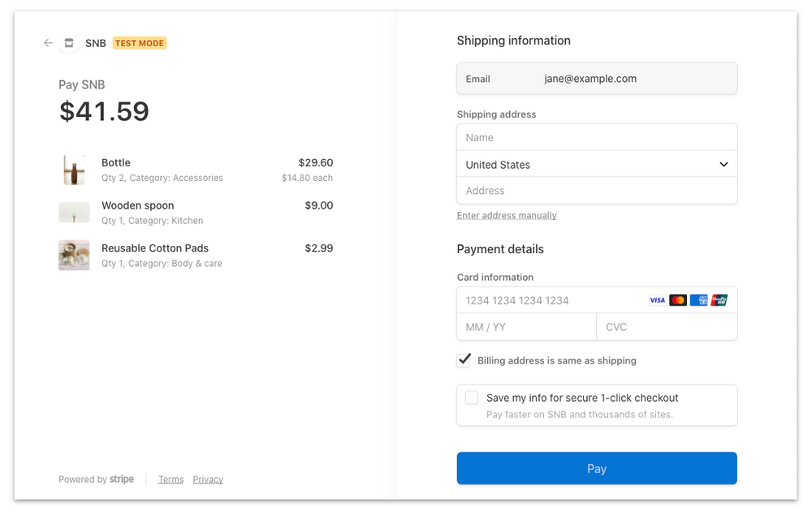Click the Bottle product thumbnail

pyautogui.click(x=74, y=170)
